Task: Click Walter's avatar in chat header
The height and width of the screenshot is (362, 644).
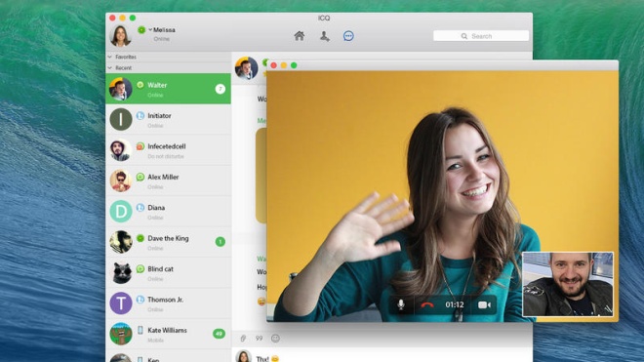Action: point(246,67)
